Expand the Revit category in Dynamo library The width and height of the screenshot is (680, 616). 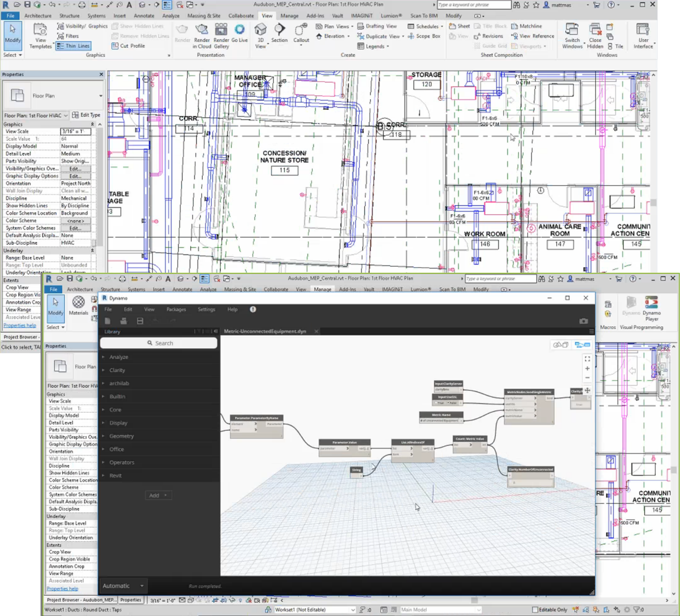115,475
